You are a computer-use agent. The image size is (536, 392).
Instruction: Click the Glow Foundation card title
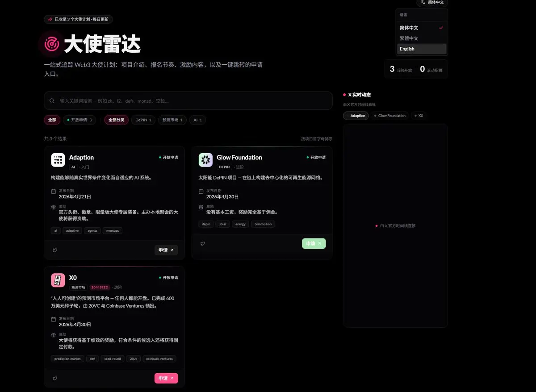[239, 158]
